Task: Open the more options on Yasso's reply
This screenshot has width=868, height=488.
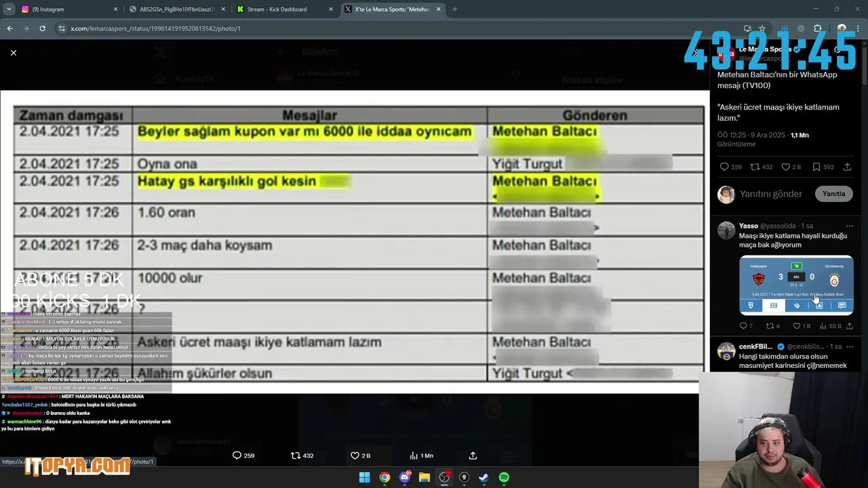Action: point(849,226)
